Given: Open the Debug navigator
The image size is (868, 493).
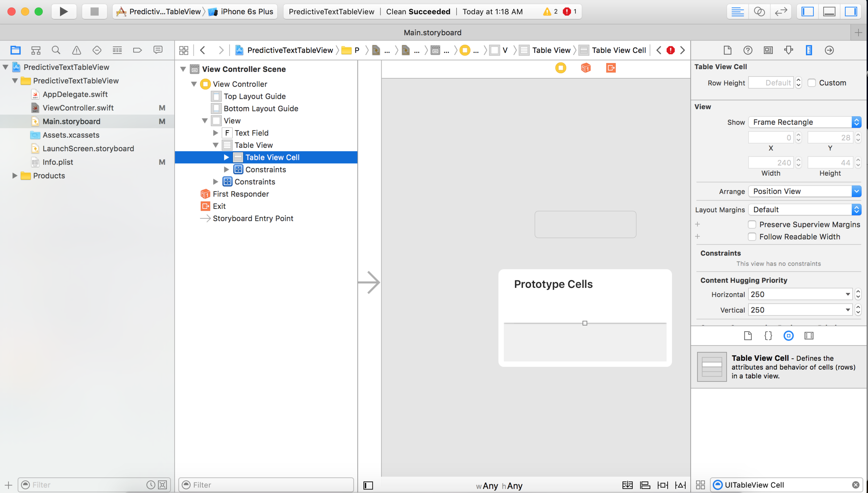Looking at the screenshot, I should tap(117, 50).
